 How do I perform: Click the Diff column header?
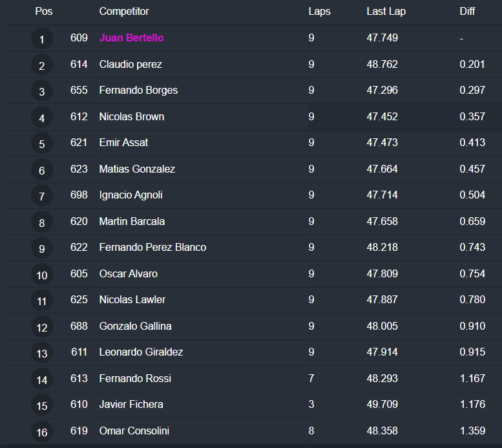(x=467, y=12)
